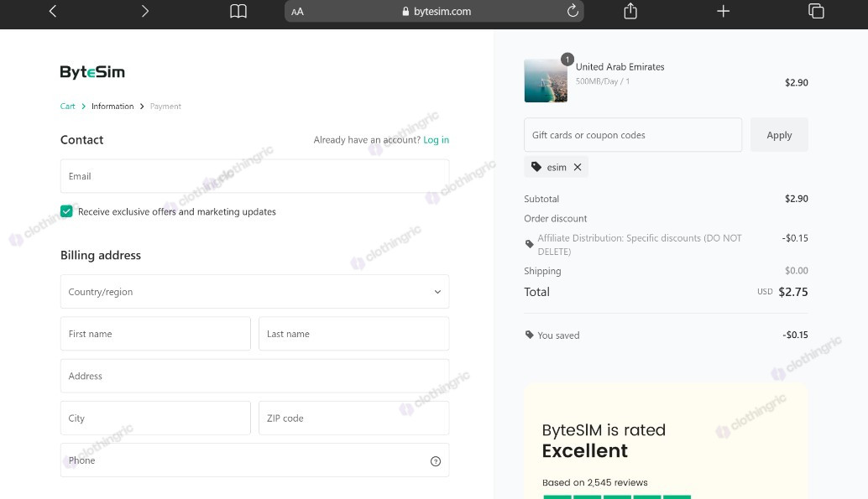Focus the Last name field

pos(353,334)
